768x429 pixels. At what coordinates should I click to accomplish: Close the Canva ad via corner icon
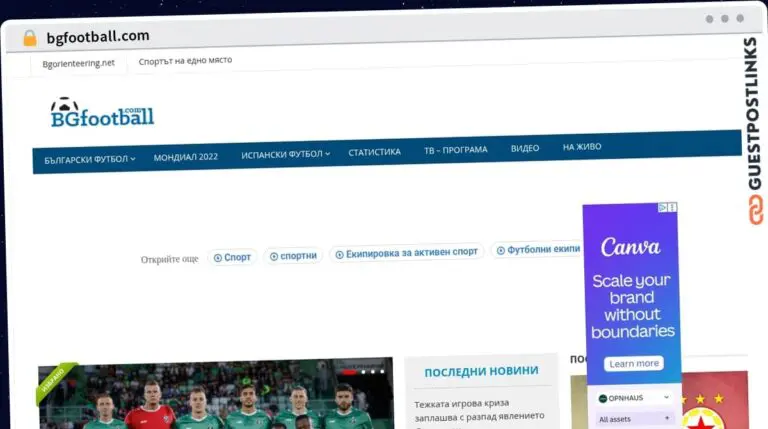pos(672,208)
